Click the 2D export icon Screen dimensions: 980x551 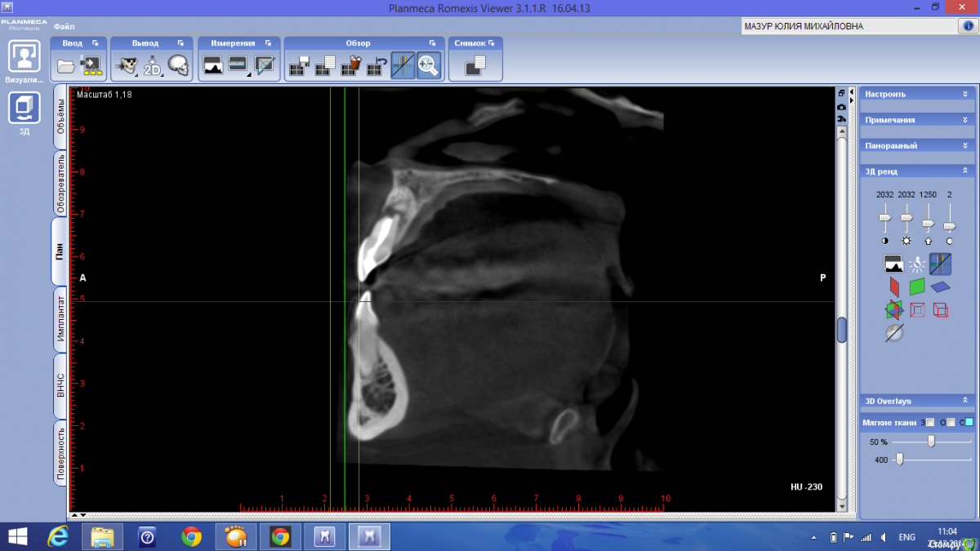(x=153, y=65)
